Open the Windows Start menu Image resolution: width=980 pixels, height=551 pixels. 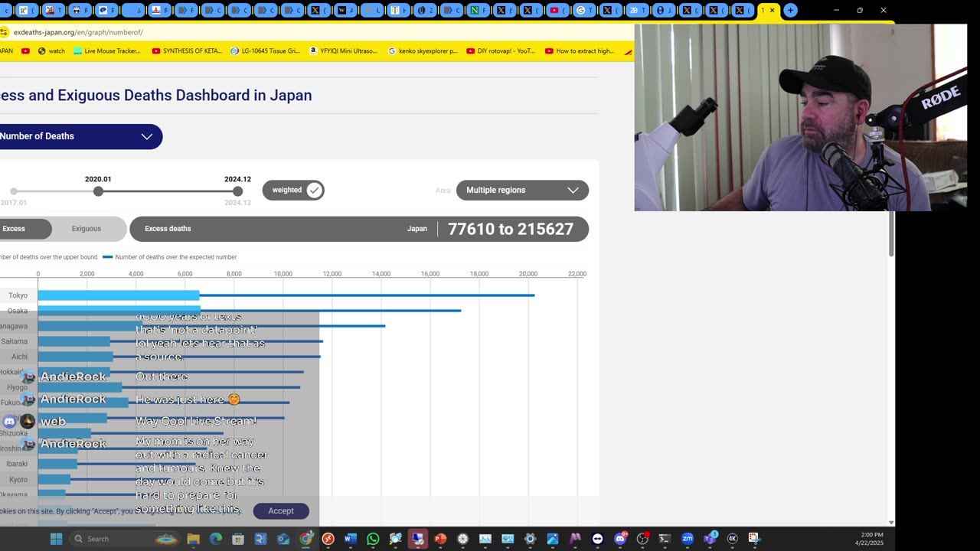pyautogui.click(x=56, y=539)
